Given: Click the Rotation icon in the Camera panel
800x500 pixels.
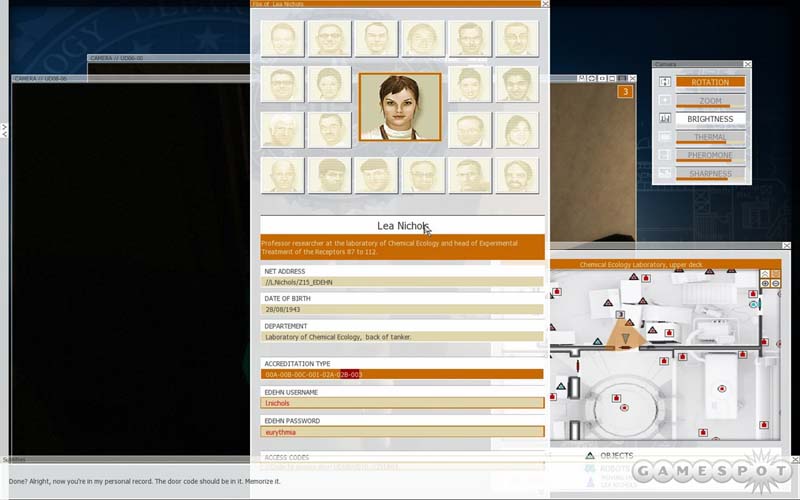Looking at the screenshot, I should tap(665, 82).
